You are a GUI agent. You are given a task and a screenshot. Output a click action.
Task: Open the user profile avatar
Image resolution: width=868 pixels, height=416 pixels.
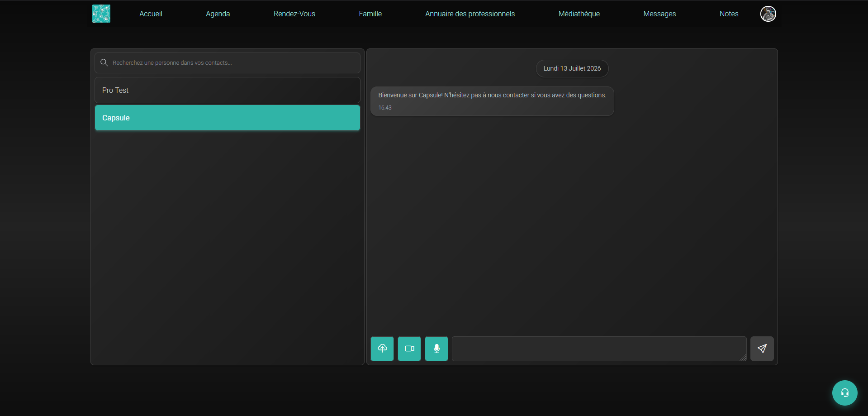pyautogui.click(x=768, y=14)
